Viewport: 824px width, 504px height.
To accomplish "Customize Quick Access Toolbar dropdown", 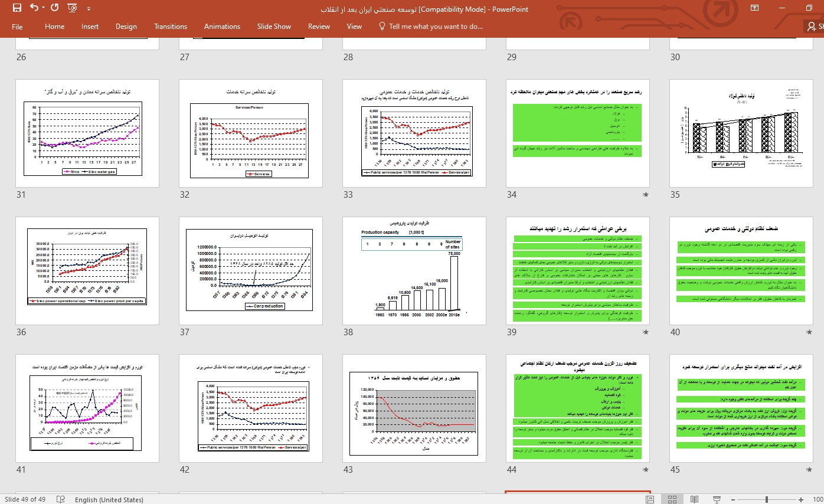I will [89, 9].
